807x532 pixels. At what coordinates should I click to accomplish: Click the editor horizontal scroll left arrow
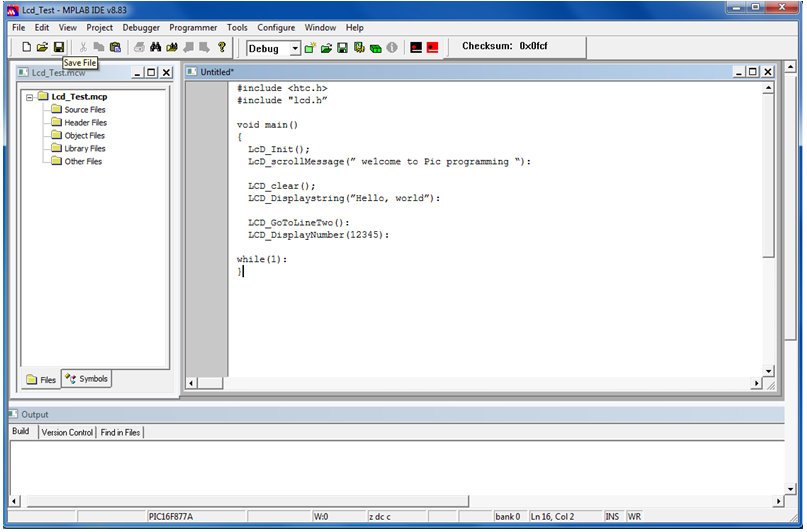click(x=192, y=383)
